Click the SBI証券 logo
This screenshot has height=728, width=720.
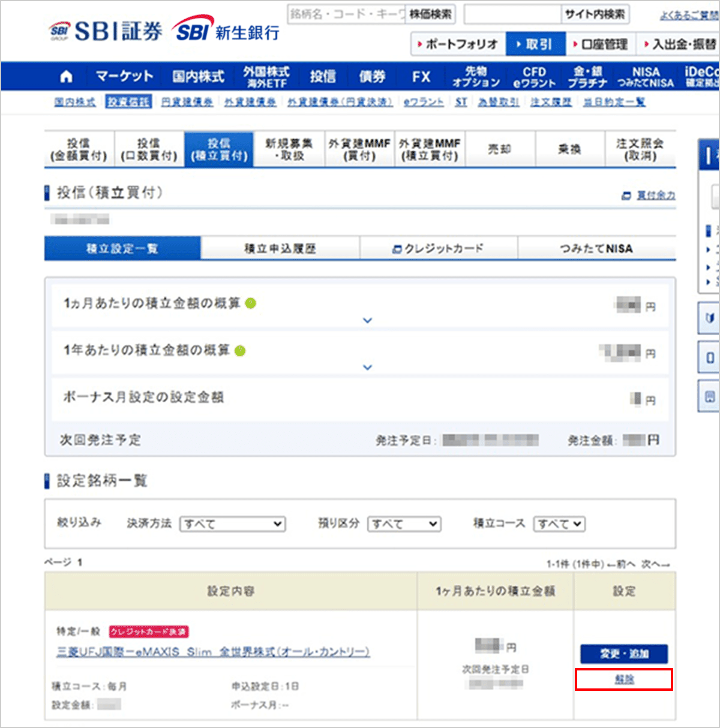(106, 31)
